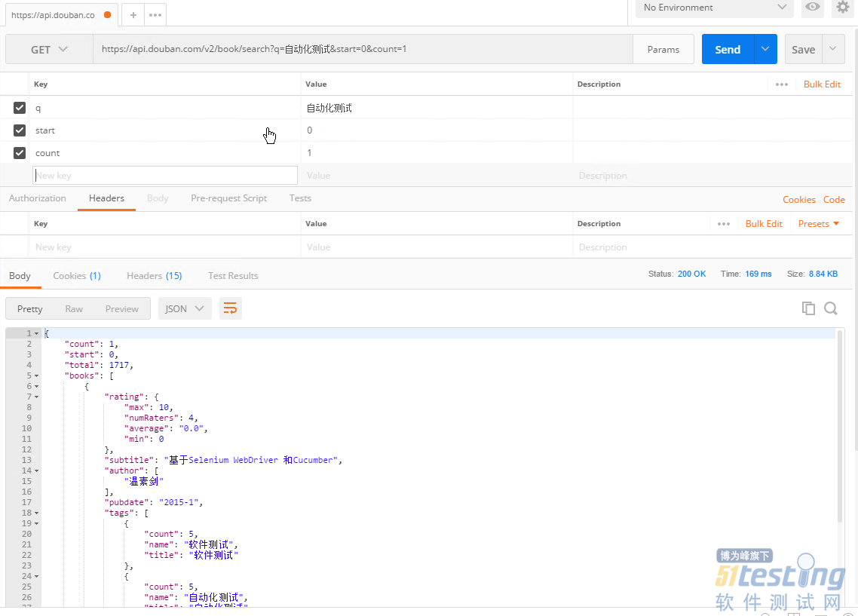Open the Tests tab
Screen dimensions: 858x616
300,198
